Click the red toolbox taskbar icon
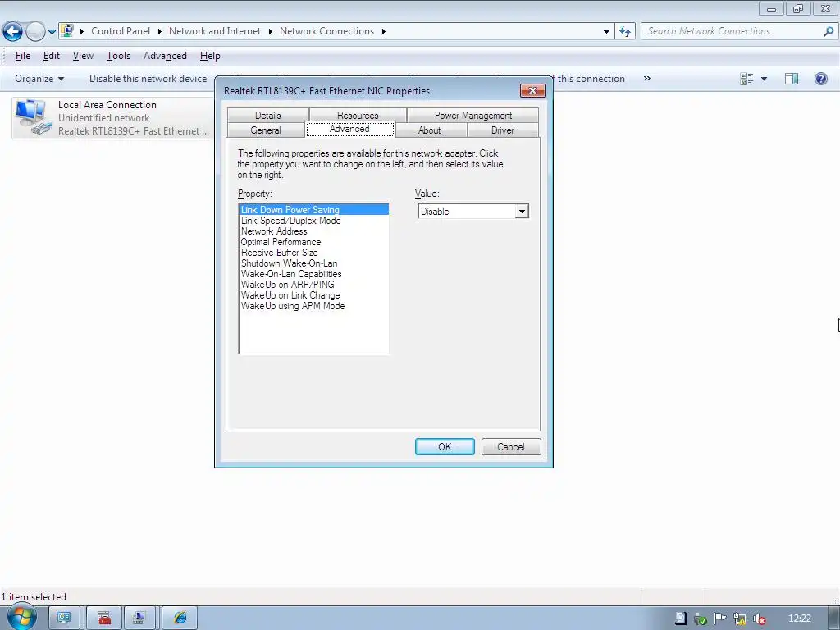Image resolution: width=840 pixels, height=630 pixels. tap(104, 619)
